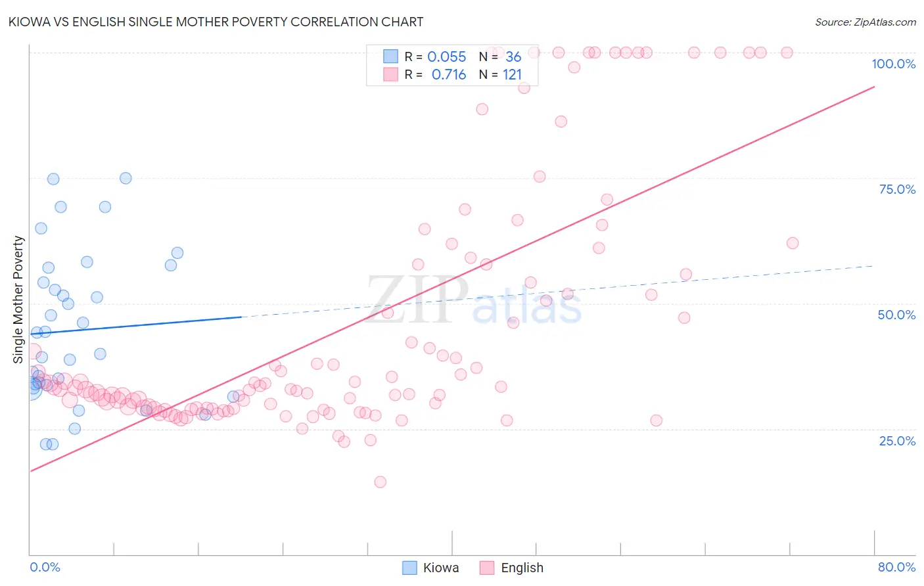Click the R value 0.055 in legend

pos(446,56)
